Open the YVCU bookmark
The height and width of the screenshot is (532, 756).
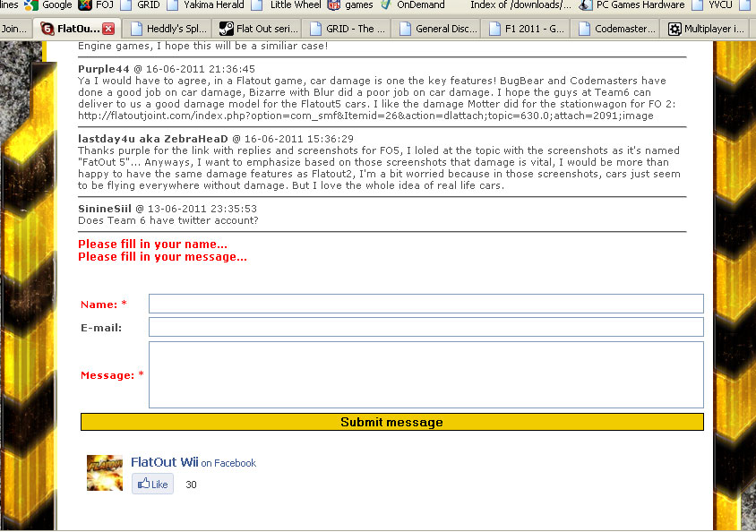pos(712,4)
